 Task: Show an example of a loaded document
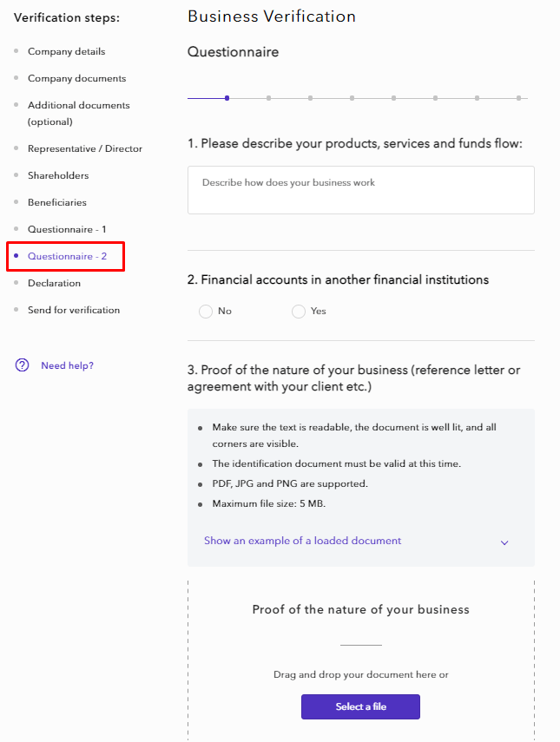coord(302,541)
